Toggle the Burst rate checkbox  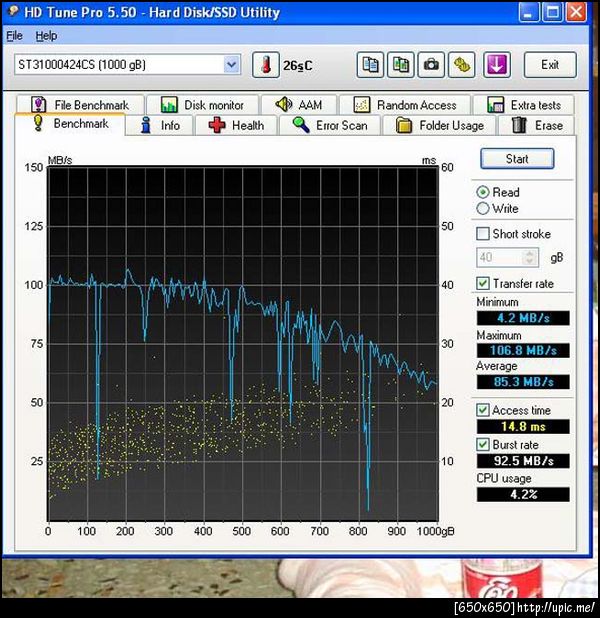(x=483, y=445)
